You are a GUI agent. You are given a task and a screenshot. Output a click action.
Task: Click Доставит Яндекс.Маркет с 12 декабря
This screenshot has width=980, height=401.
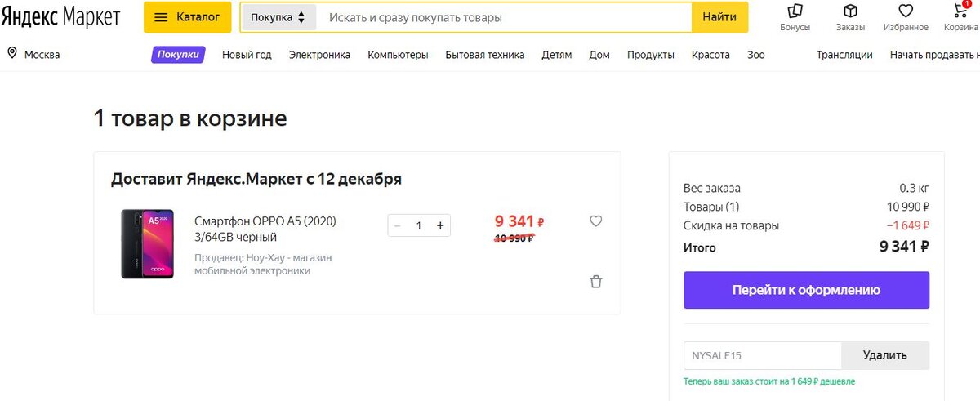256,179
